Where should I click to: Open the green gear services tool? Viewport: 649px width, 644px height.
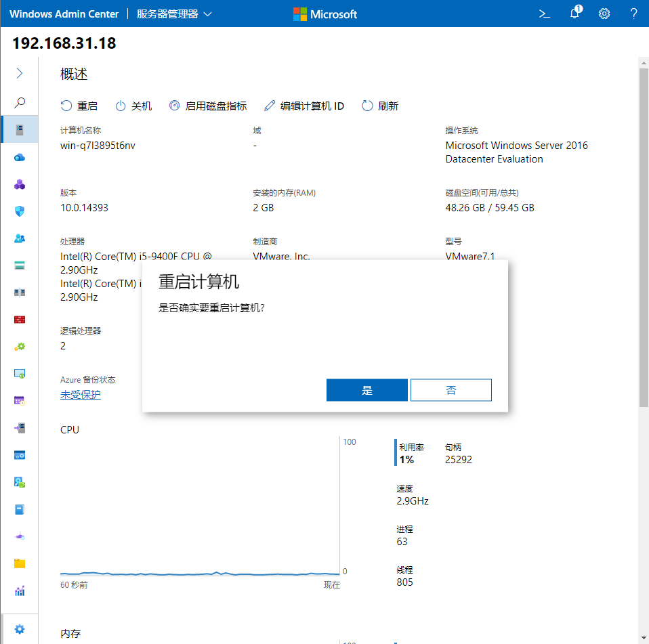point(20,347)
